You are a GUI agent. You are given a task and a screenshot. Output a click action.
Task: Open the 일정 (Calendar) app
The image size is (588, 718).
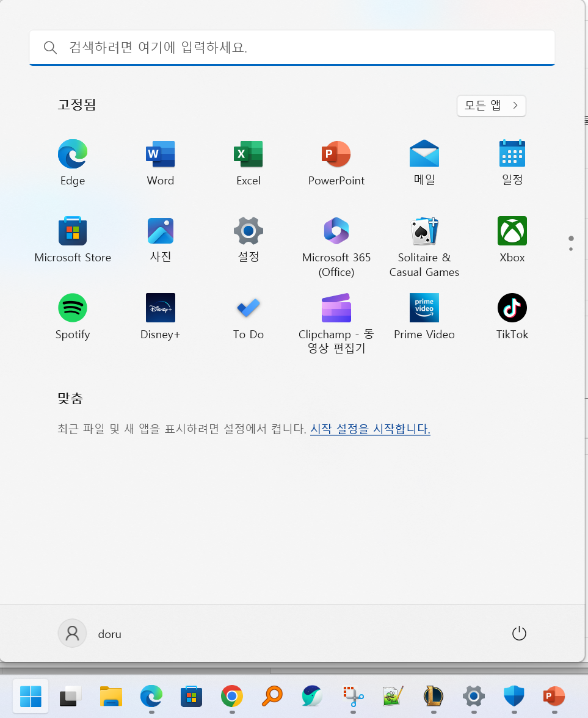[512, 162]
